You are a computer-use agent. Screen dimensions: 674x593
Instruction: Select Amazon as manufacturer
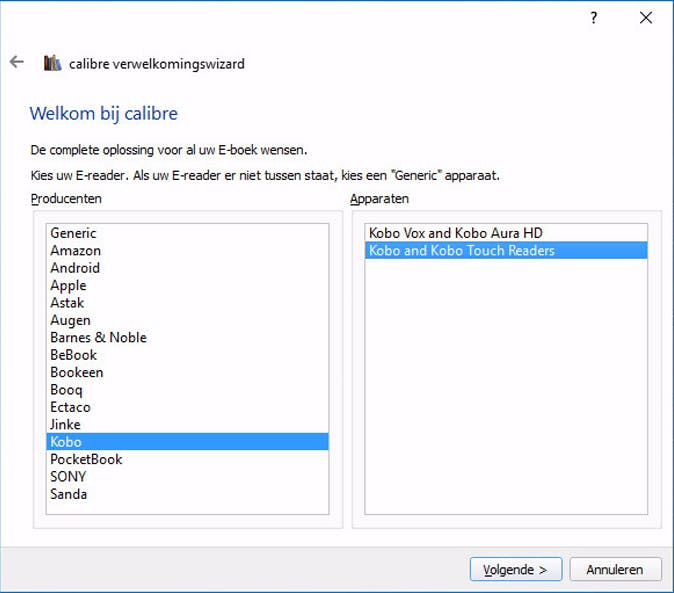click(187, 251)
